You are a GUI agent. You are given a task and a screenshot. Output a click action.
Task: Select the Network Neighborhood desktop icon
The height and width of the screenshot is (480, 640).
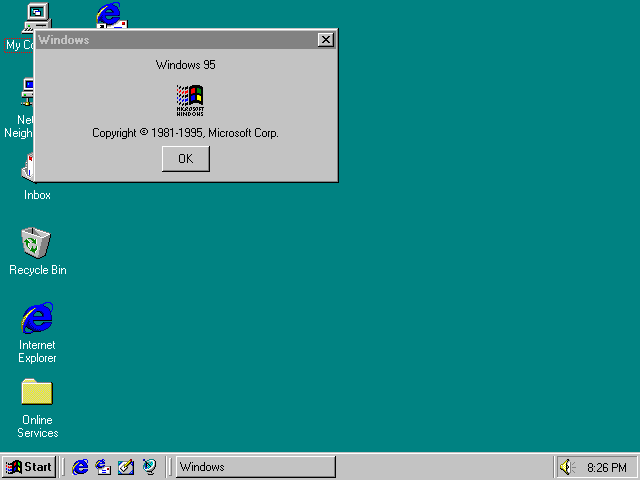(x=26, y=95)
